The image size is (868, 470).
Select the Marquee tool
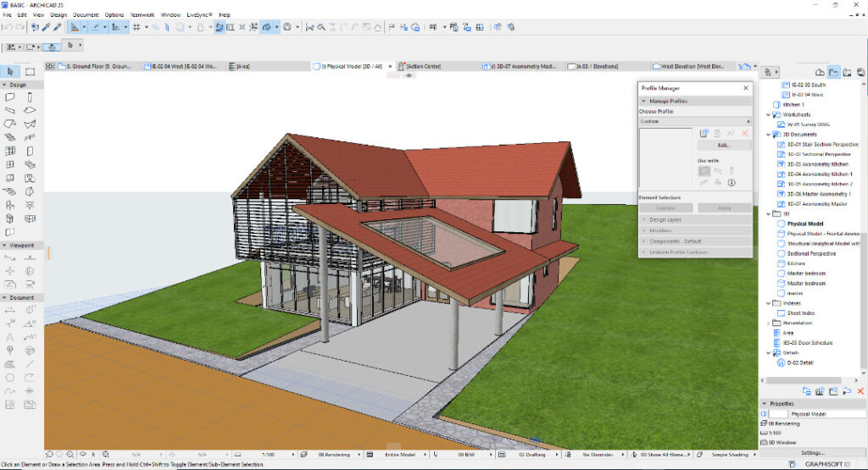30,72
